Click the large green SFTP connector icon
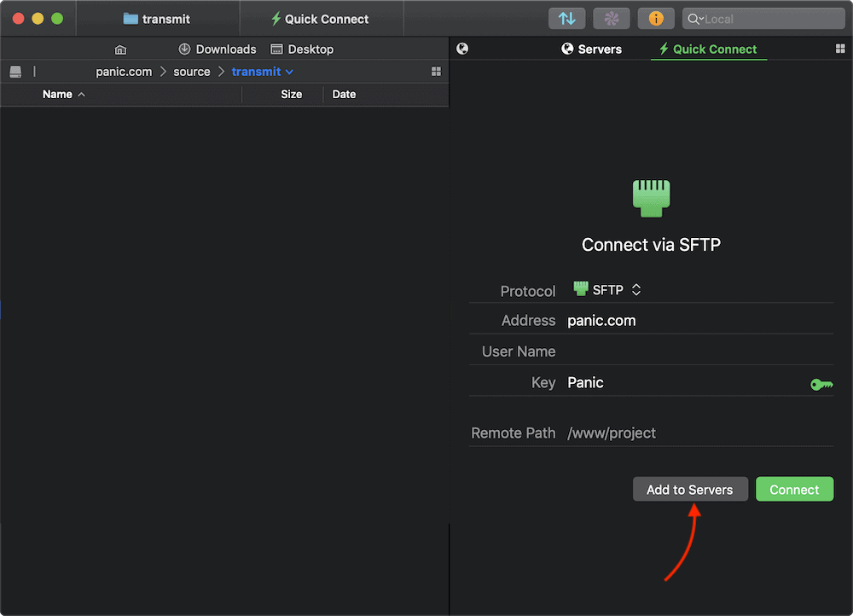 [652, 198]
